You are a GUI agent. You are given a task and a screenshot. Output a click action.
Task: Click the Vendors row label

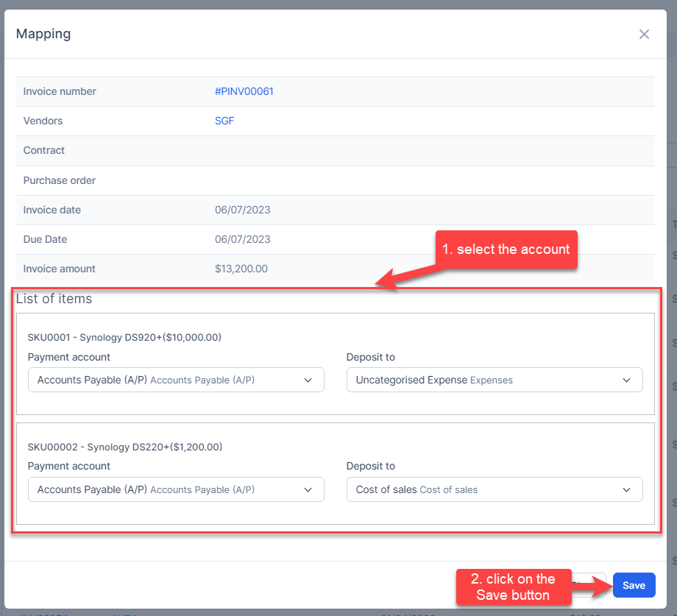(43, 121)
